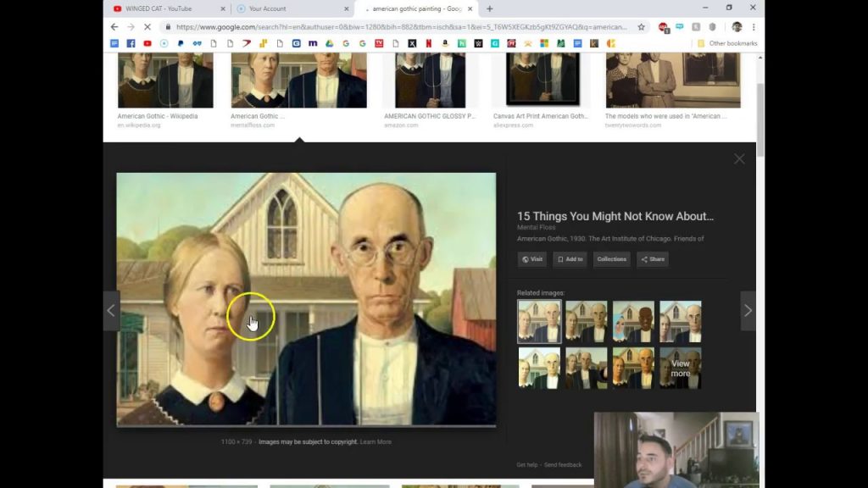The width and height of the screenshot is (868, 488).
Task: Close the Your Account tab
Action: tap(347, 8)
